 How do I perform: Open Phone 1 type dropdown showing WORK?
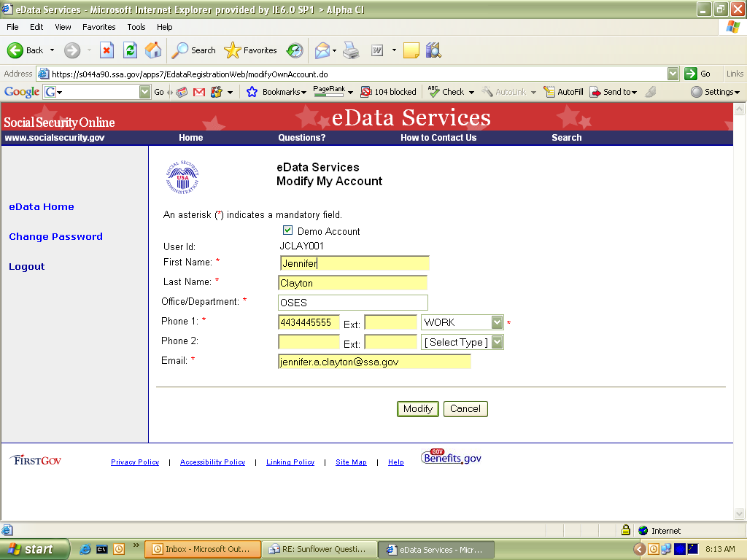[497, 322]
